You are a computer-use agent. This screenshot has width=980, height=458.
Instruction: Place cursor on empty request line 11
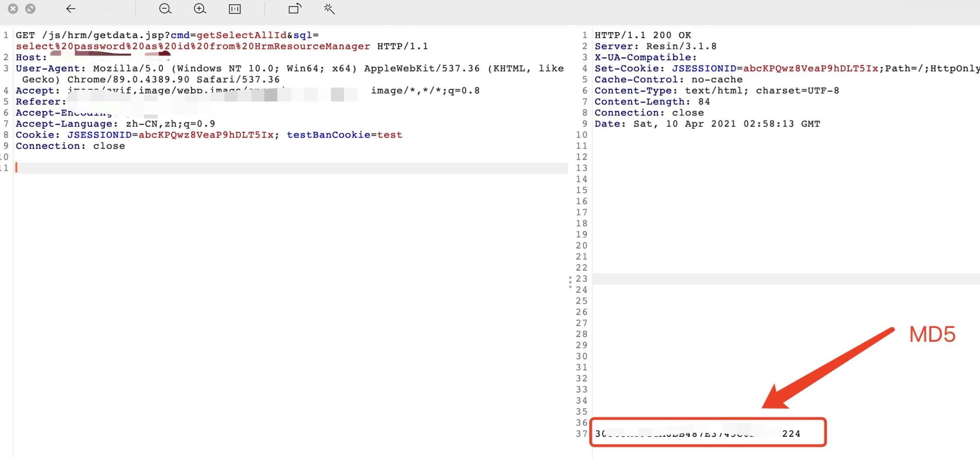291,168
